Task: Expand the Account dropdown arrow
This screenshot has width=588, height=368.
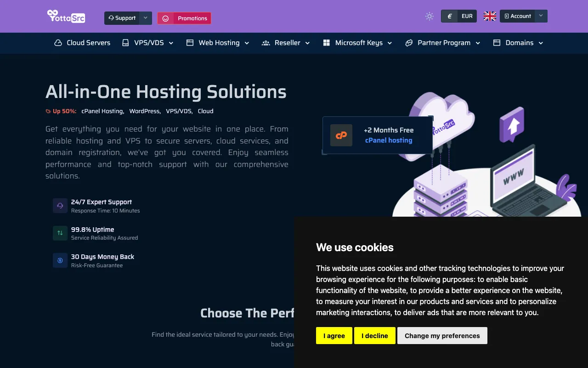Action: point(541,16)
